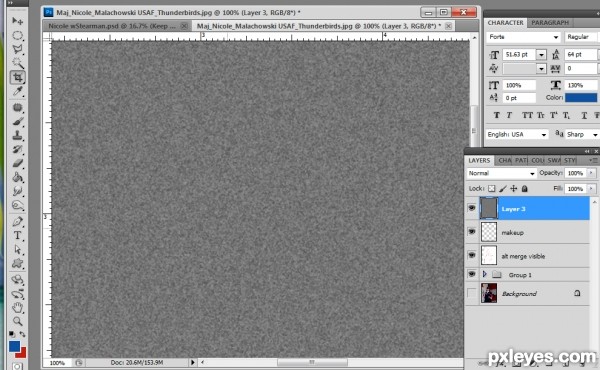This screenshot has width=600, height=370.
Task: Select the Pen tool
Action: (x=17, y=222)
